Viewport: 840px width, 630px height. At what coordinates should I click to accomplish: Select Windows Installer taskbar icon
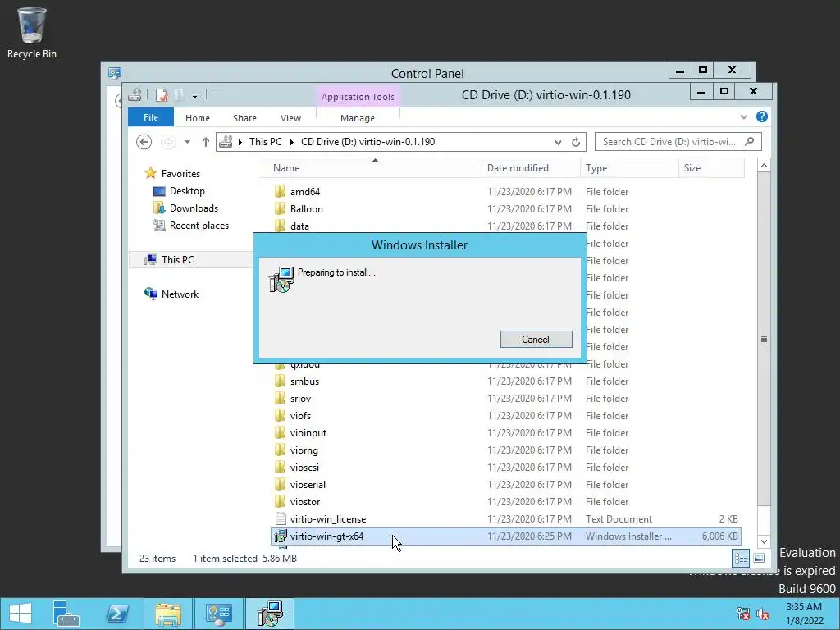269,614
